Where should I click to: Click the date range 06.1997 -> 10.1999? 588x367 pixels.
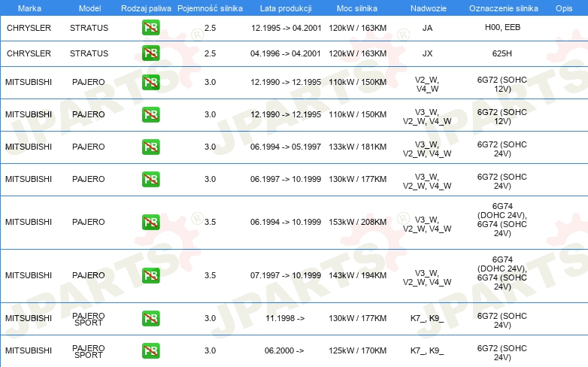(286, 179)
